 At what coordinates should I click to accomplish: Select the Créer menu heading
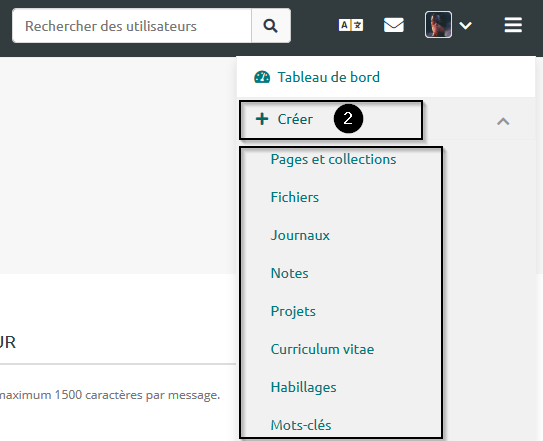click(295, 120)
